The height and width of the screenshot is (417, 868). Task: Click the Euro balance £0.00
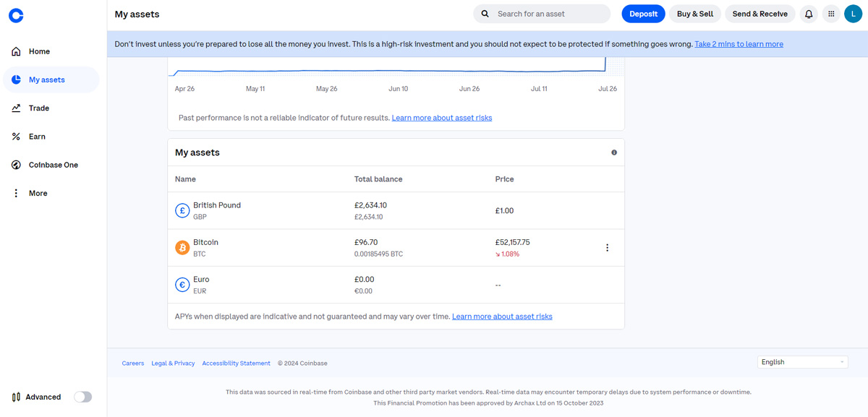365,280
